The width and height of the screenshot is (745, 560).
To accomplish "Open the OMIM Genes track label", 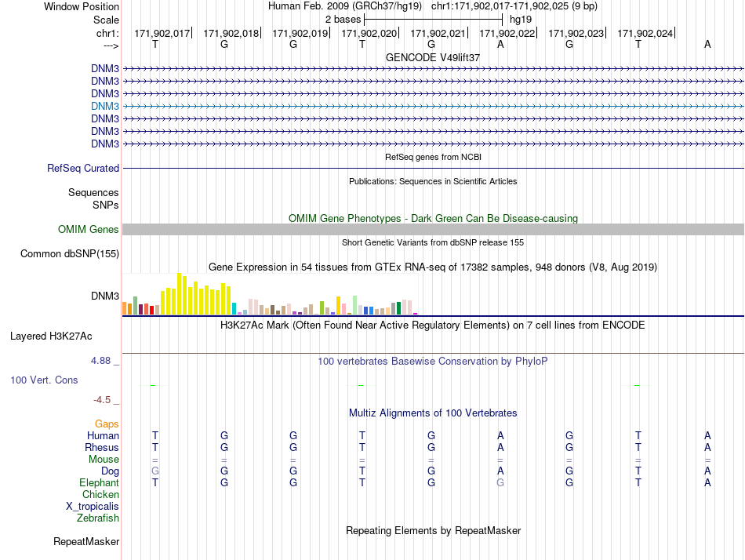I will [x=89, y=230].
